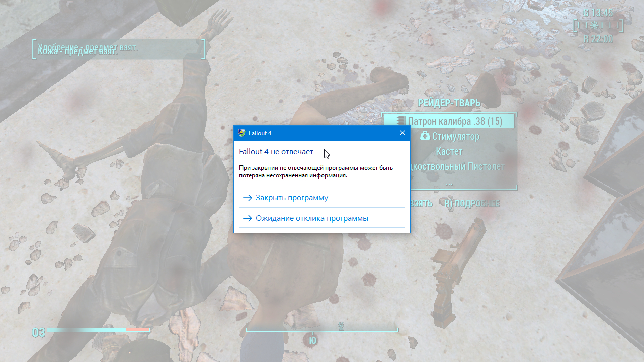Click the '...' more items row in loot list
The height and width of the screenshot is (362, 644).
pos(449,183)
